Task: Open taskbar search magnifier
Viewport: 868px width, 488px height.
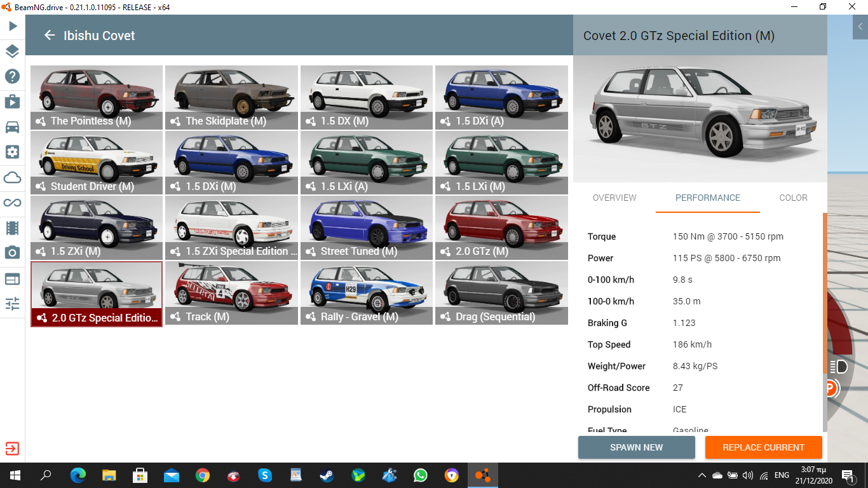Action: (x=46, y=475)
